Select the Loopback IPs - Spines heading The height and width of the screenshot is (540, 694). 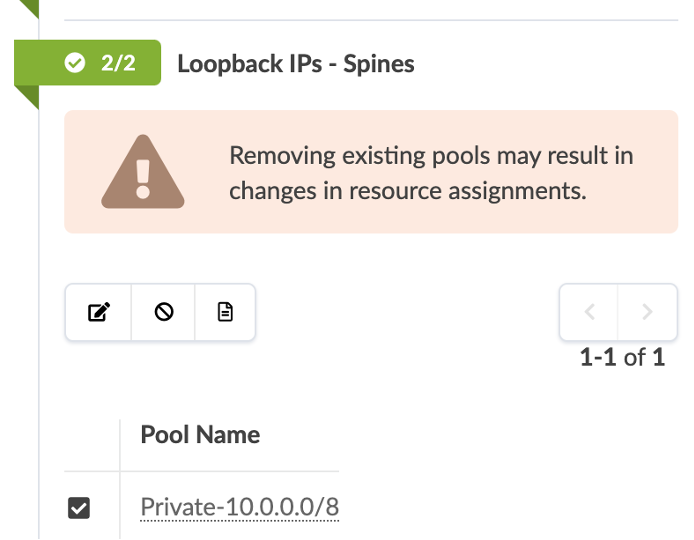(295, 64)
